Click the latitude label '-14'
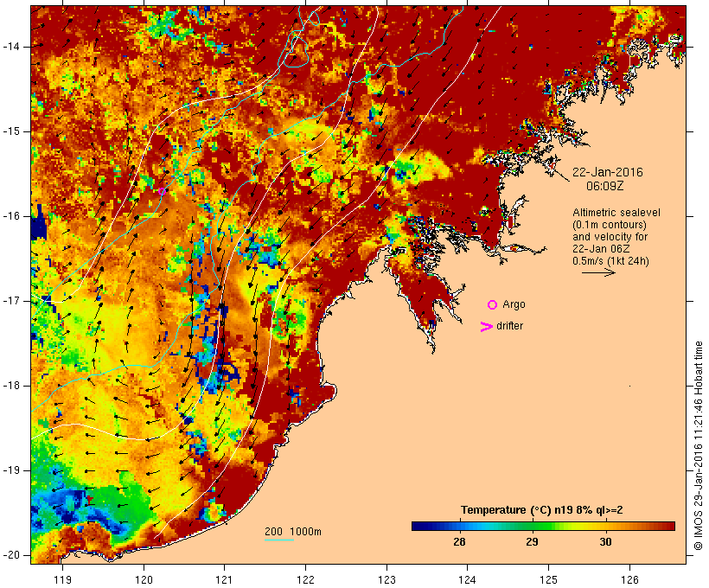 point(10,47)
